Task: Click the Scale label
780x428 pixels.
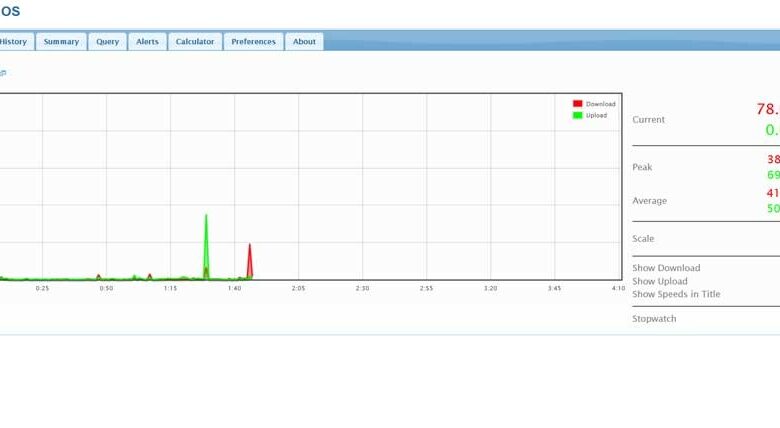Action: coord(643,238)
